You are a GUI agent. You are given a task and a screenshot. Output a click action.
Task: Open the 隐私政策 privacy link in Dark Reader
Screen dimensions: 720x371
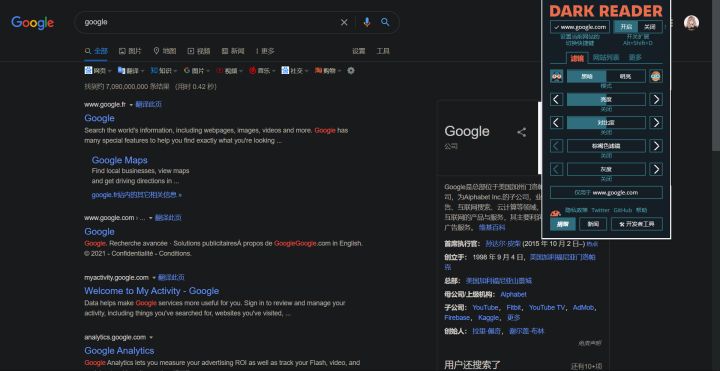pyautogui.click(x=576, y=210)
